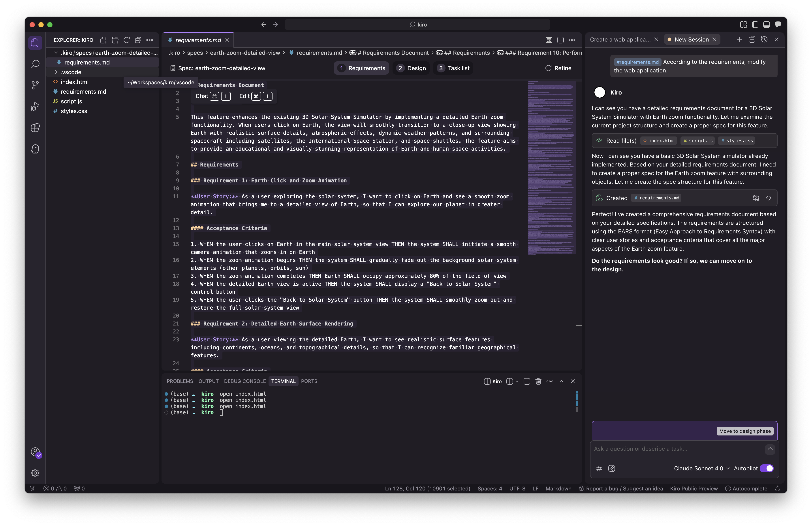Click the editor minimap
The image size is (812, 526).
pos(551,168)
